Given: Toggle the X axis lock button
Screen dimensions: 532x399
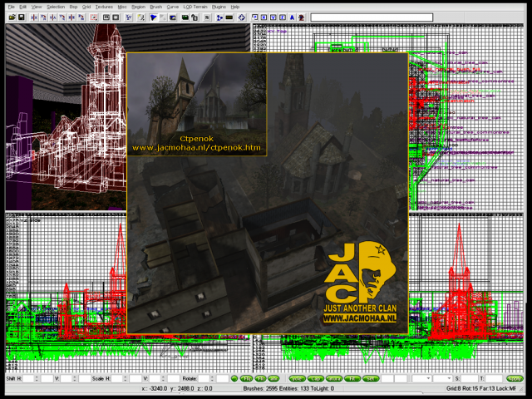Looking at the screenshot, I should tap(264, 17).
